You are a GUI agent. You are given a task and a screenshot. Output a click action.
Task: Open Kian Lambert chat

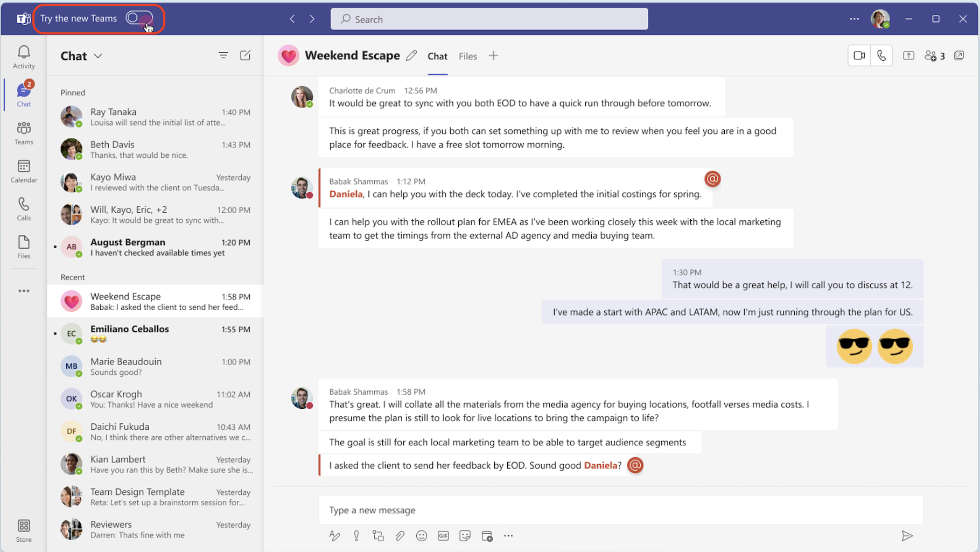pos(156,464)
